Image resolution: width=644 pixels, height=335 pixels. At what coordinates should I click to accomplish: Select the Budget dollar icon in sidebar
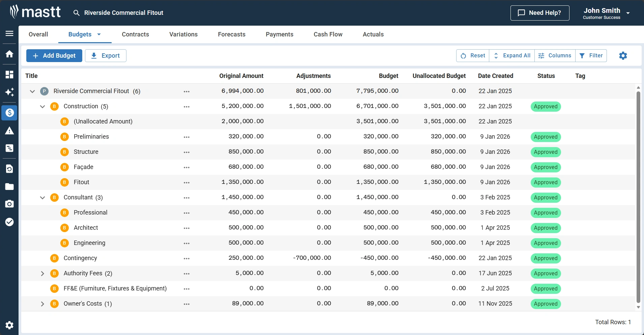[x=9, y=113]
